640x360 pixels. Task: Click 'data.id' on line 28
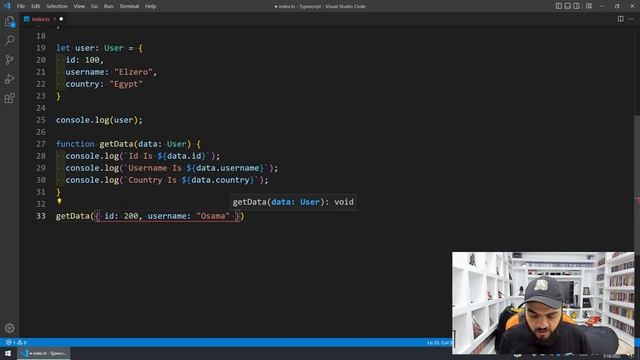tap(184, 156)
